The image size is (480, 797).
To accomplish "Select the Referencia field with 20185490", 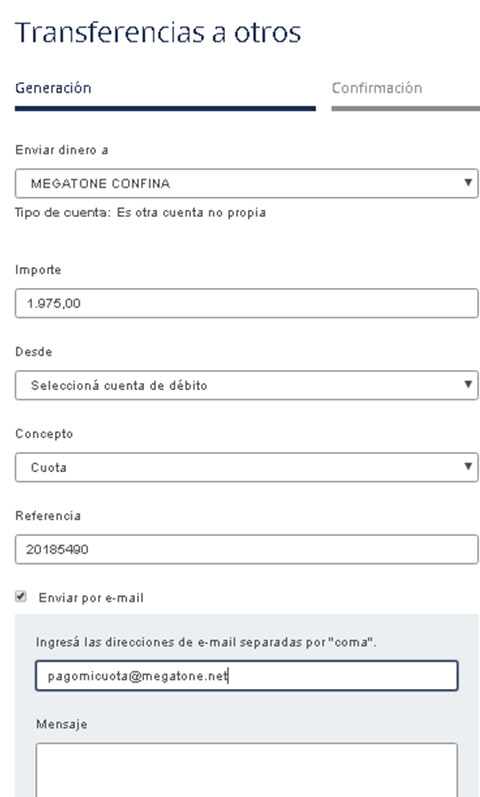I will (247, 549).
